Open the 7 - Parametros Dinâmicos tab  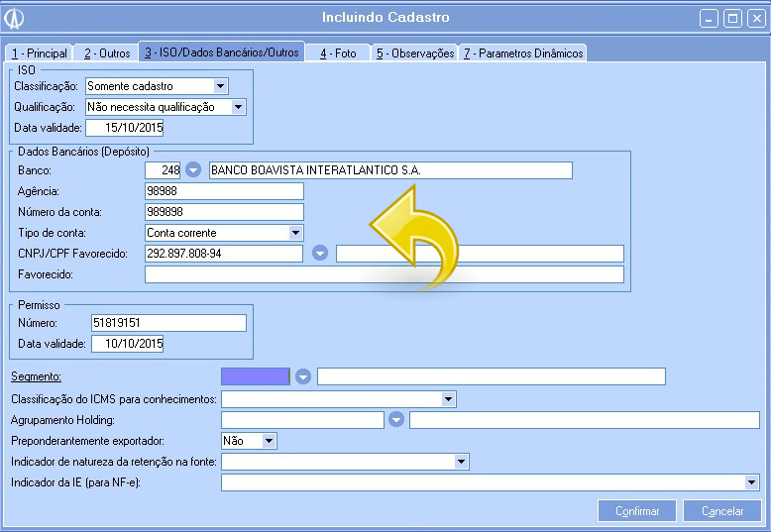click(x=523, y=53)
